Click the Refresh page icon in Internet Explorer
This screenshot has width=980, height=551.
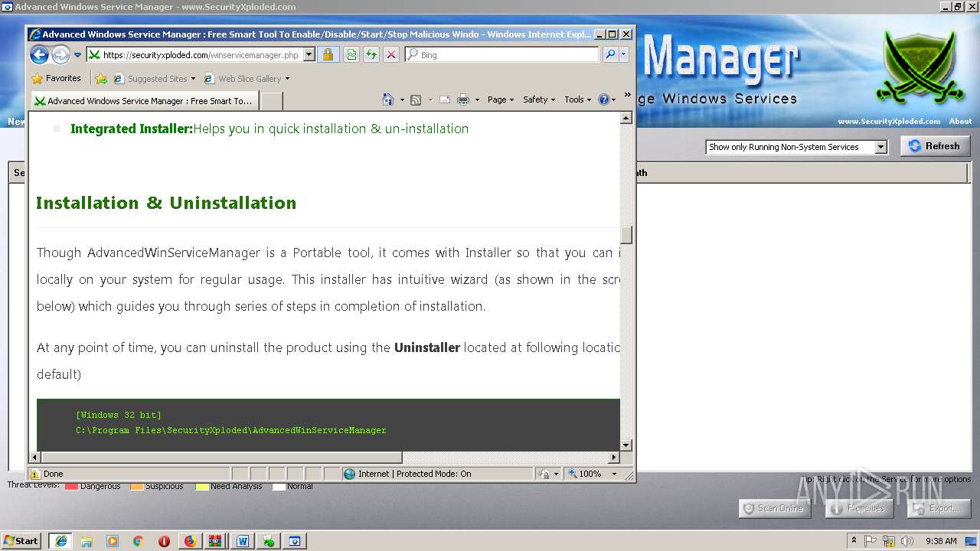click(371, 55)
